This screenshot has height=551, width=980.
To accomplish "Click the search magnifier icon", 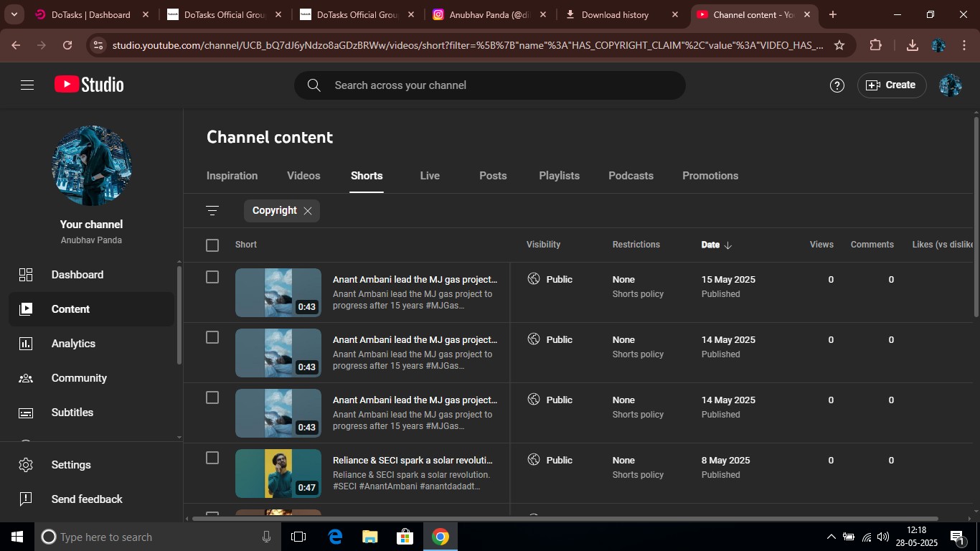I will tap(314, 85).
